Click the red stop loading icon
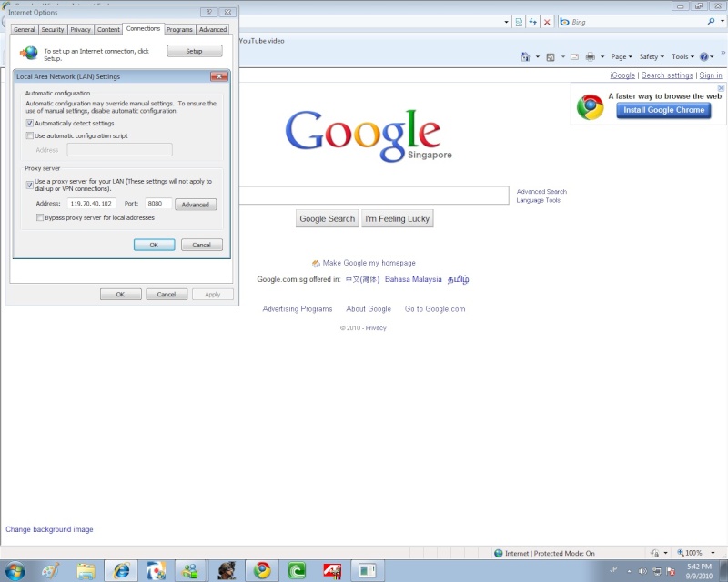Viewport: 728px width, 582px height. click(548, 22)
